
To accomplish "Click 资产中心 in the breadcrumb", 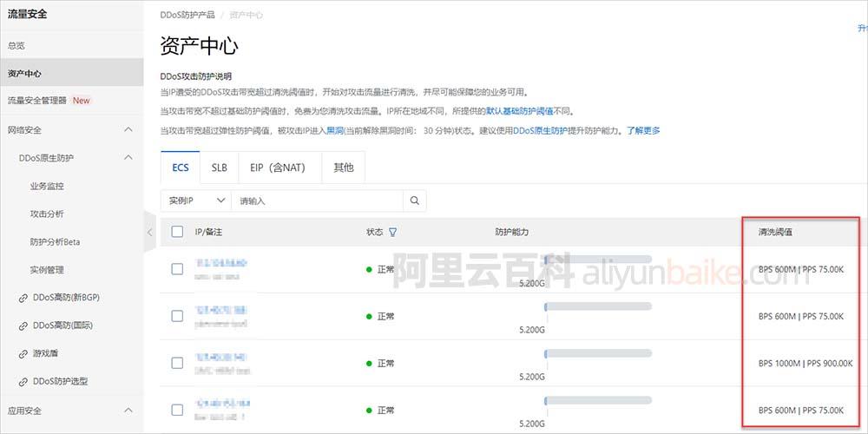I will coord(246,15).
